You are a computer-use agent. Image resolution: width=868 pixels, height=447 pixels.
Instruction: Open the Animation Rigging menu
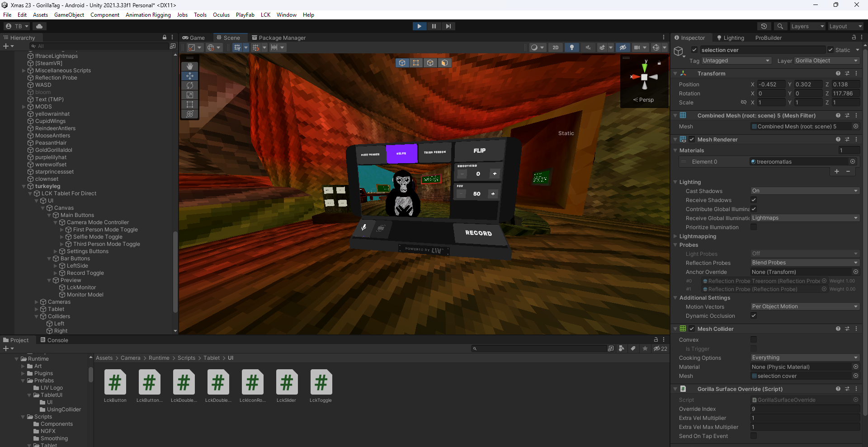coord(148,15)
